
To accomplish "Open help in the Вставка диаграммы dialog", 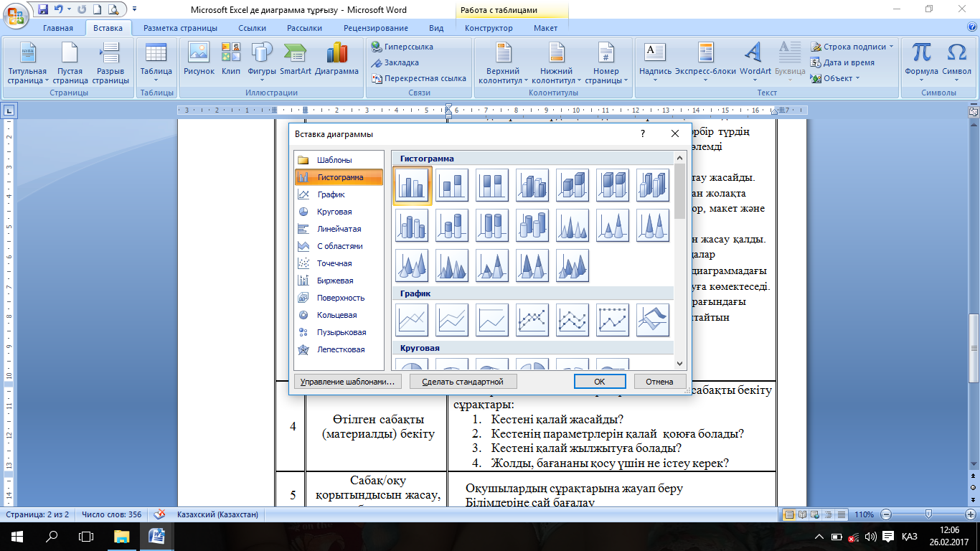I will [x=642, y=133].
